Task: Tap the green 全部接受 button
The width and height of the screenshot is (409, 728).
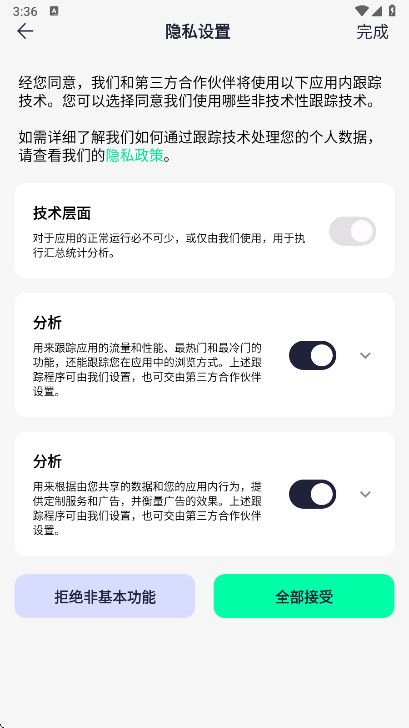Action: click(x=304, y=596)
